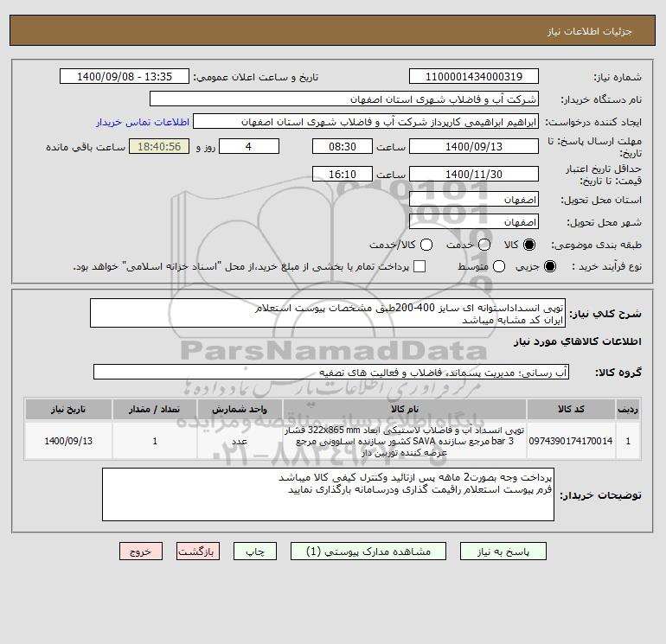Image resolution: width=666 pixels, height=644 pixels.
Task: Click the quantity cell showing 1
Action: pos(155,441)
